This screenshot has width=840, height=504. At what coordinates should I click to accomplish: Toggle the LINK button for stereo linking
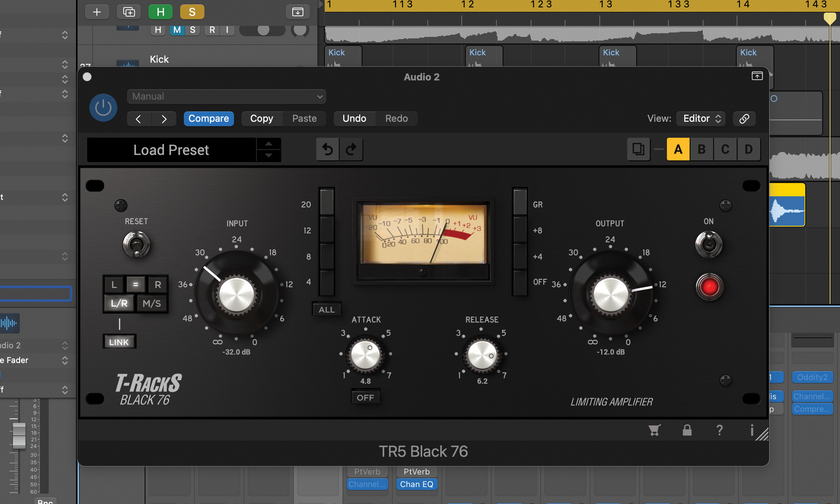(x=119, y=341)
